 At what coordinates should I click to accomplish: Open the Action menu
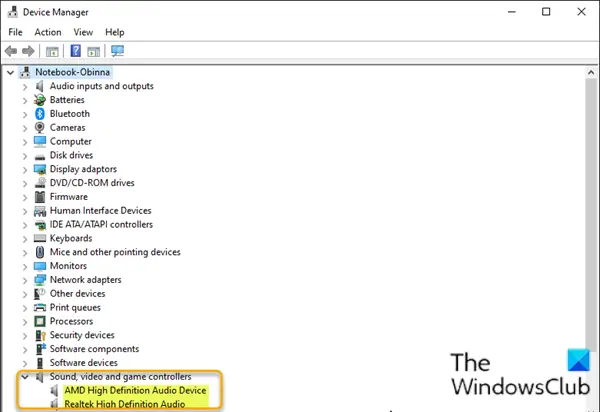[x=48, y=32]
